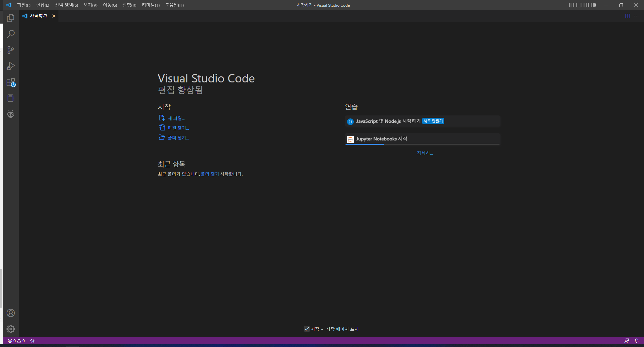Open the 실행(R) menu

point(130,5)
